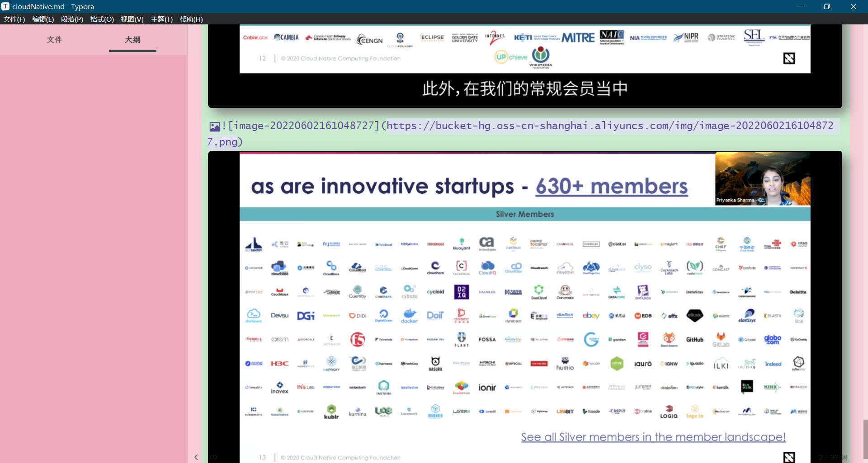The width and height of the screenshot is (868, 463).
Task: Click the Silver Members header bar
Action: [x=525, y=214]
